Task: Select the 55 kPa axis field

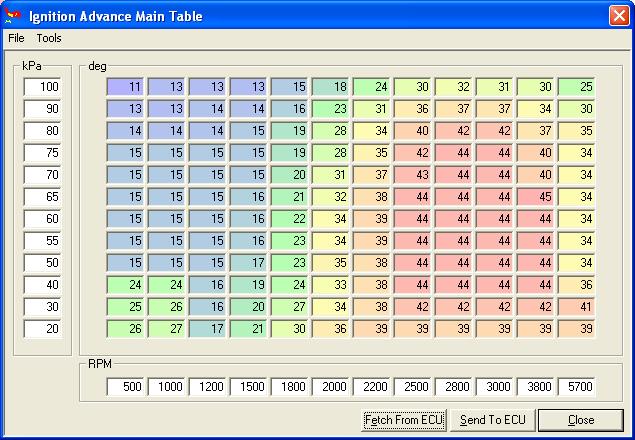Action: pos(42,241)
